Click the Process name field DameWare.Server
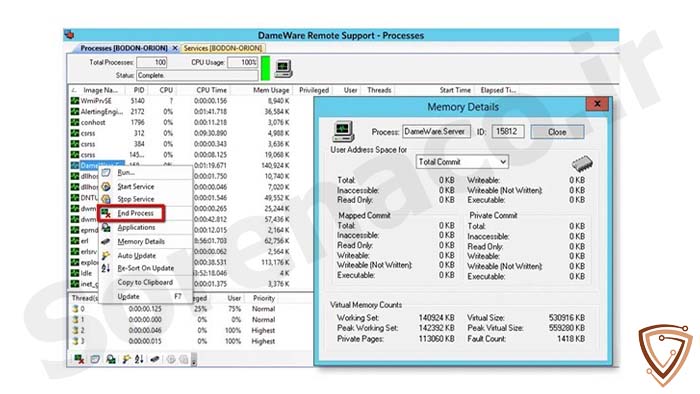700x394 pixels. pos(436,132)
